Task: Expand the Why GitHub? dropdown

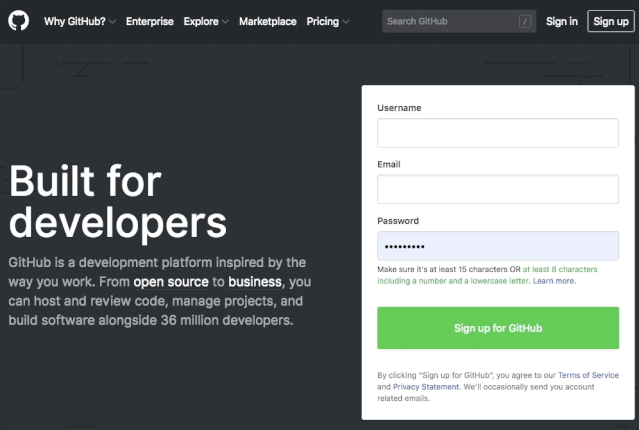Action: pos(80,21)
